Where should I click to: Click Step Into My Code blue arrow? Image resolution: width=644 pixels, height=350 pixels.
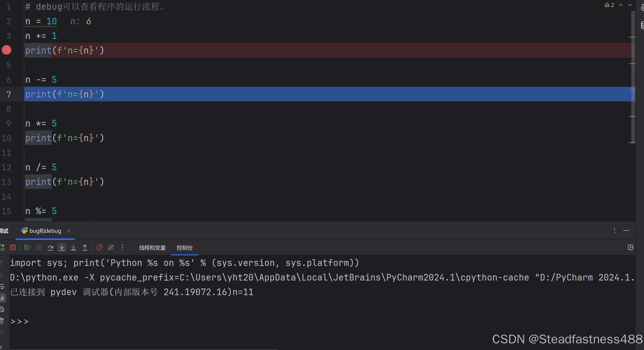(73, 248)
